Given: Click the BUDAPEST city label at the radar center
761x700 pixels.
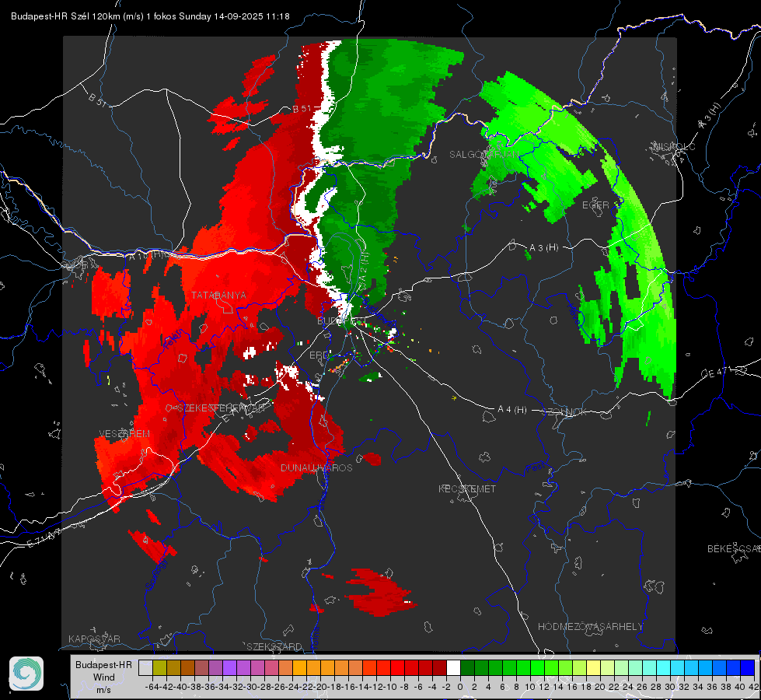Looking at the screenshot, I should 342,320.
